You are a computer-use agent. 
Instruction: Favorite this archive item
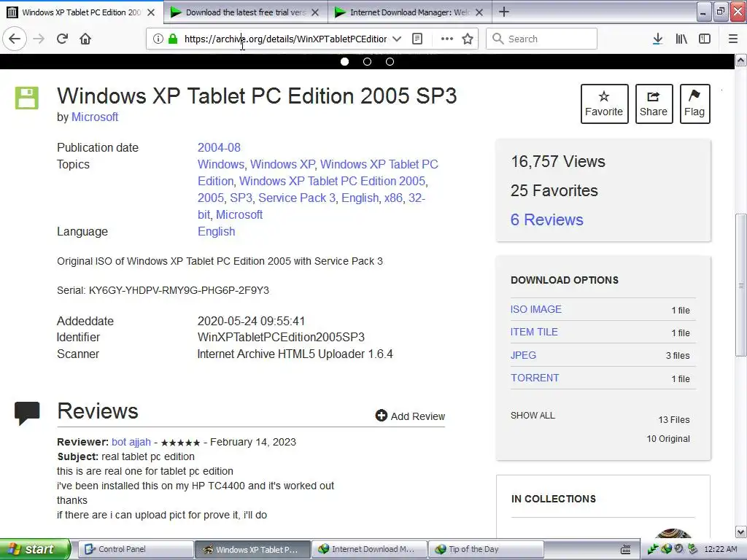[x=604, y=104]
